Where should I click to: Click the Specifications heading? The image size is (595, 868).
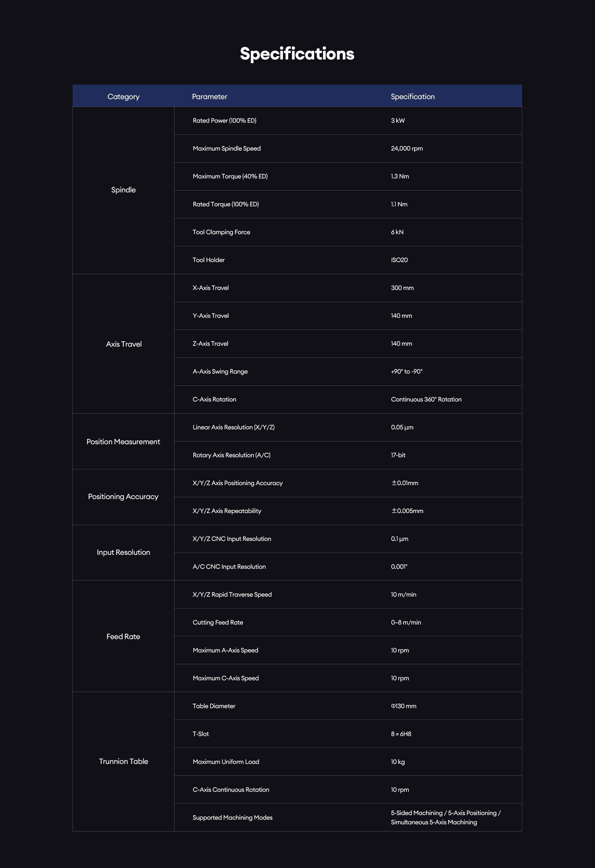(x=297, y=54)
